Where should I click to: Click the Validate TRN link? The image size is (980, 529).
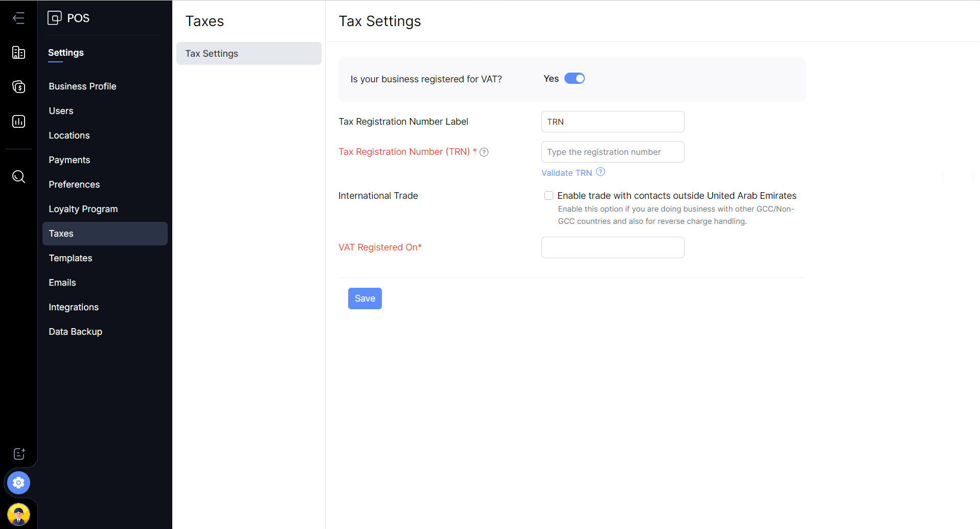coord(566,173)
